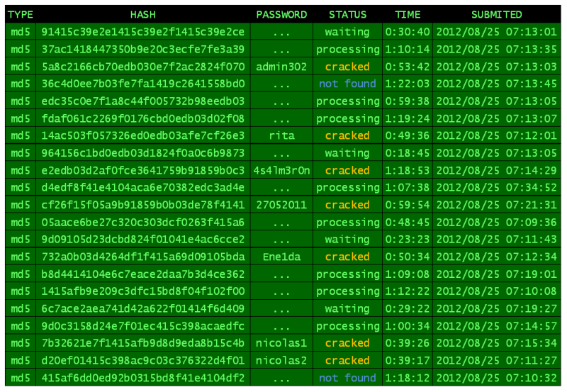Click the time value 1:22:03
Image resolution: width=567 pixels, height=392 pixels.
click(x=408, y=84)
